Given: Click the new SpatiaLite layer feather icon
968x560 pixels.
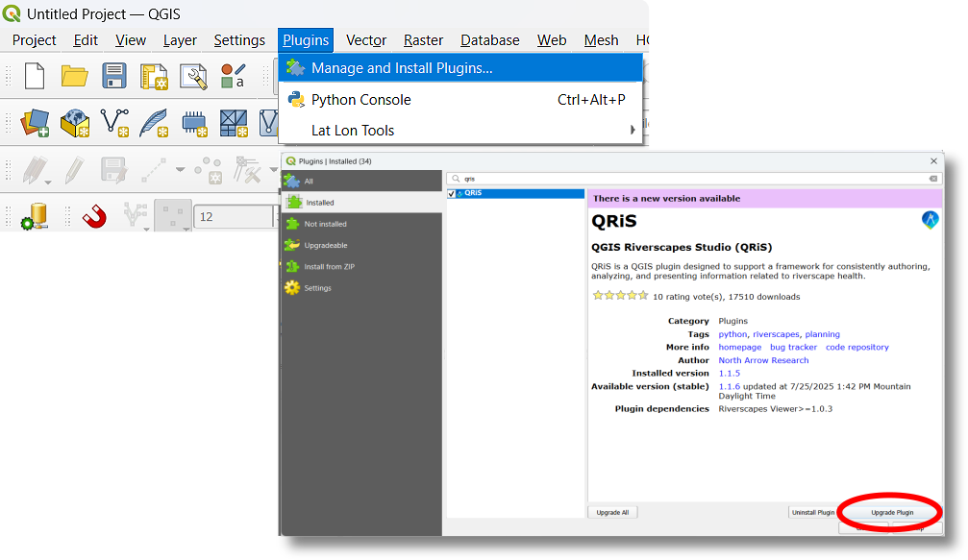Looking at the screenshot, I should [x=154, y=123].
